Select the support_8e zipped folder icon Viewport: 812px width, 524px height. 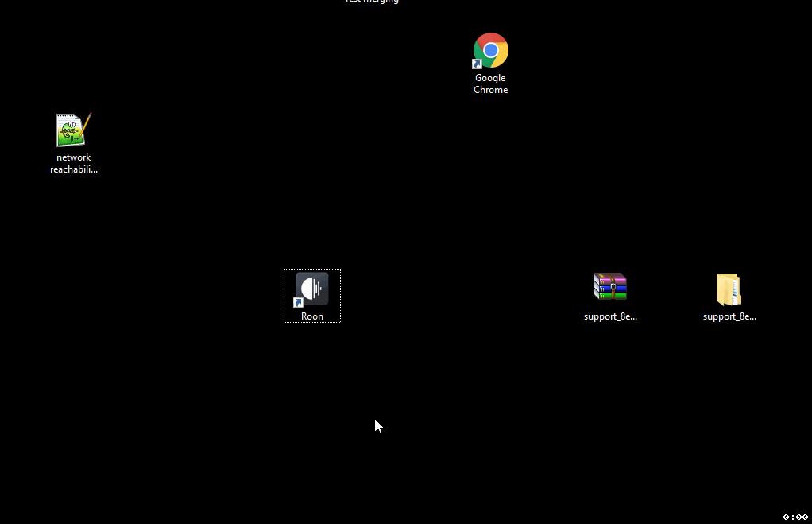pyautogui.click(x=729, y=289)
